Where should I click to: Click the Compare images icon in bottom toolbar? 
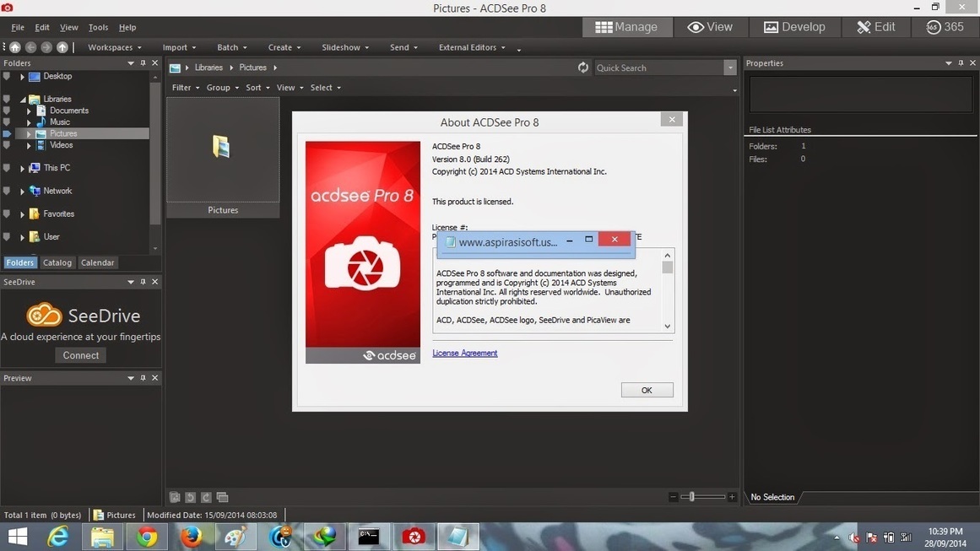(223, 497)
